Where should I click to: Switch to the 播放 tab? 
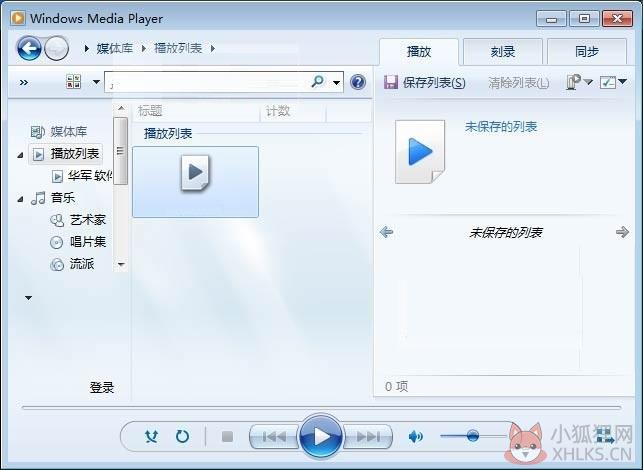(419, 52)
